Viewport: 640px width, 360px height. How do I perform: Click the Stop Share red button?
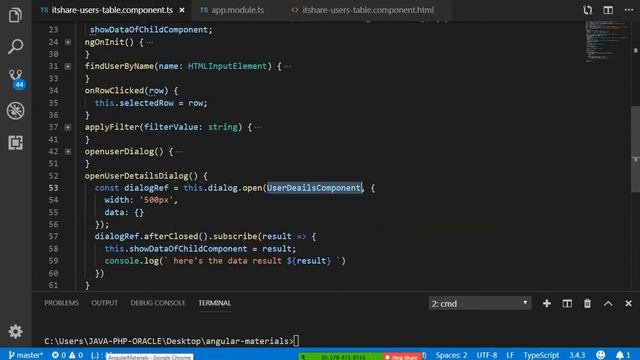pos(402,357)
